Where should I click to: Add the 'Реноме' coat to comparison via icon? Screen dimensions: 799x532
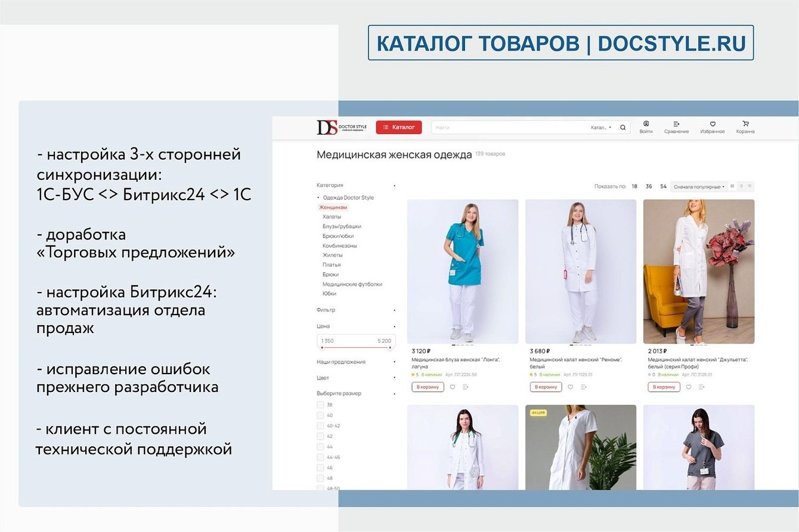[x=584, y=387]
